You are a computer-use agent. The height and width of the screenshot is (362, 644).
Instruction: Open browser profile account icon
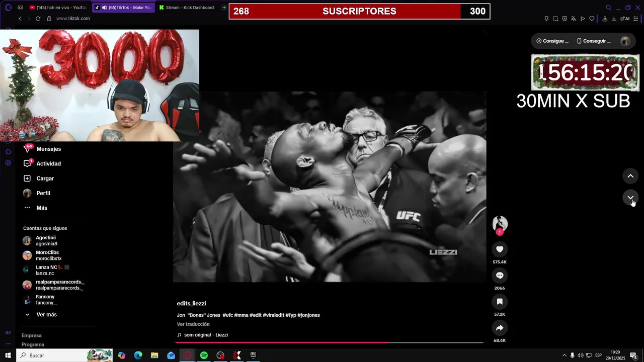(605, 19)
